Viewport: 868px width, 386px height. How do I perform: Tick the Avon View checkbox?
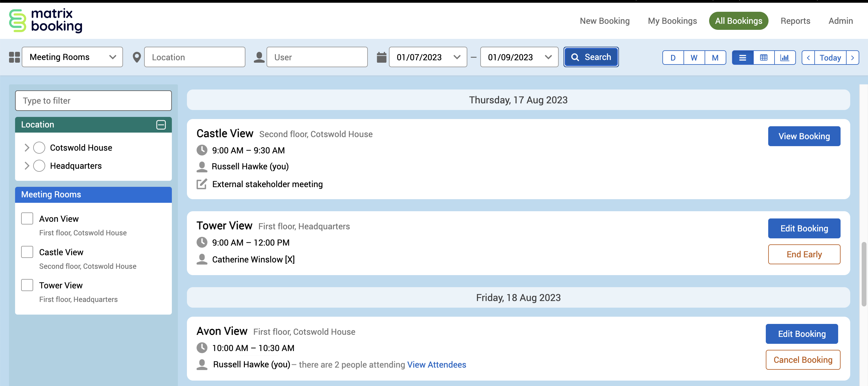(x=27, y=218)
